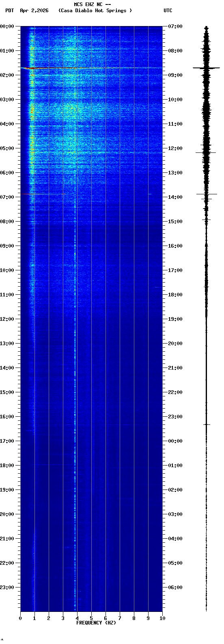This screenshot has height=644, width=224.
Task: Click the '12:00' PDT time label
Action: click(7, 319)
